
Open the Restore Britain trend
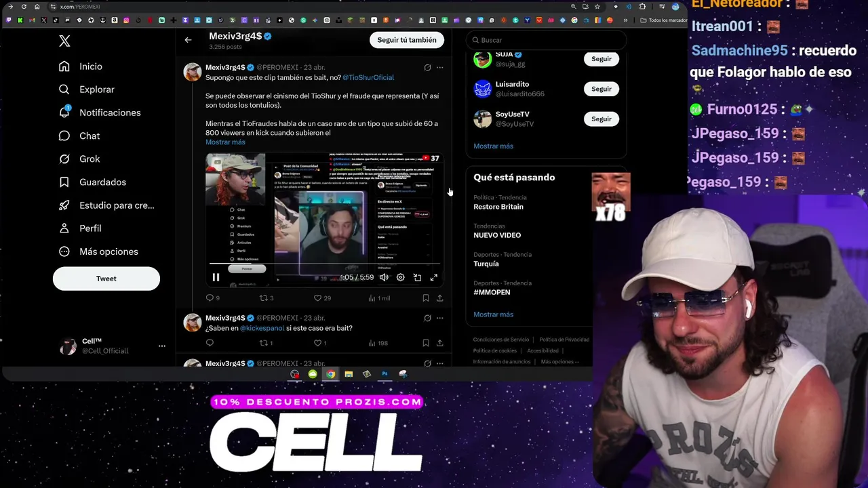tap(498, 207)
